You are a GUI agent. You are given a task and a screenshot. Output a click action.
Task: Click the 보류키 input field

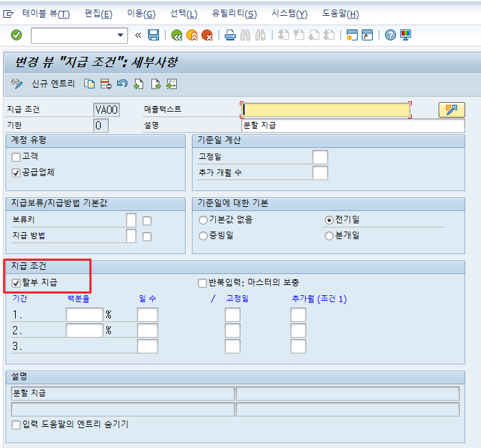(x=131, y=220)
